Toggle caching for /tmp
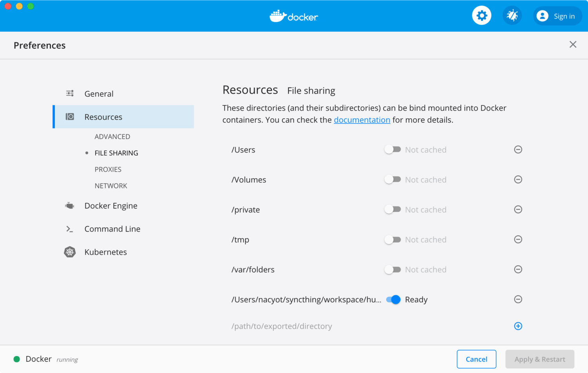Image resolution: width=588 pixels, height=373 pixels. (392, 239)
